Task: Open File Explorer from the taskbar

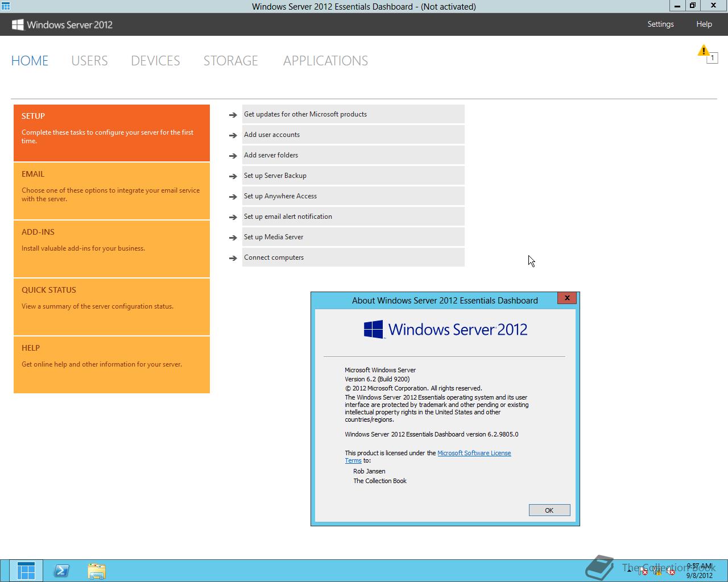Action: point(97,571)
